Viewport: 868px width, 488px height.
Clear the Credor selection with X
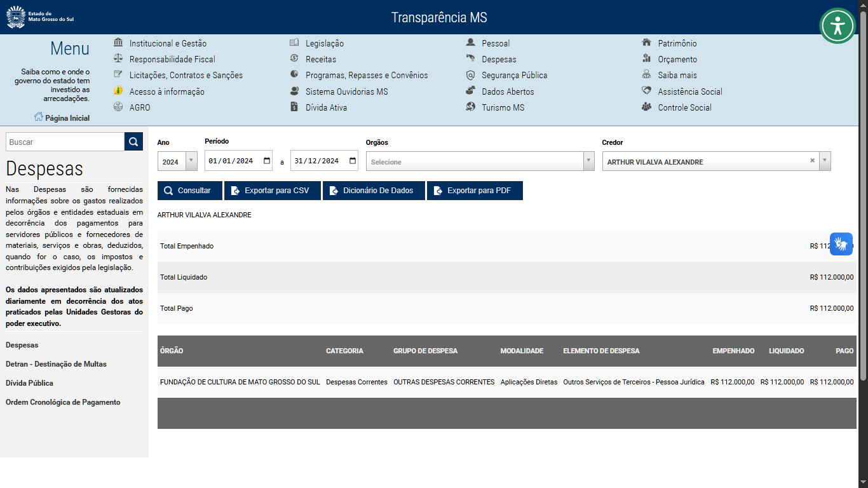point(812,161)
